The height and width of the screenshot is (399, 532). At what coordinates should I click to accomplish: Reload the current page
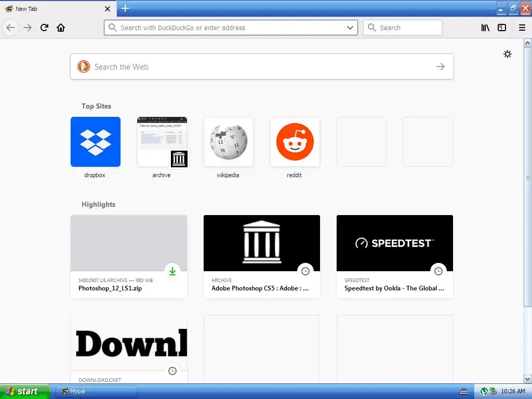[44, 28]
